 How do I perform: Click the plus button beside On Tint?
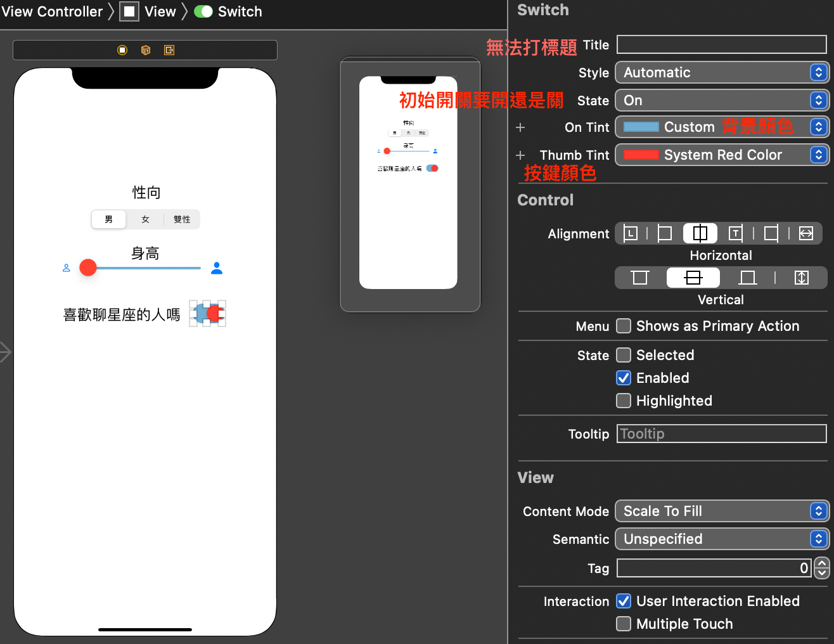[520, 127]
